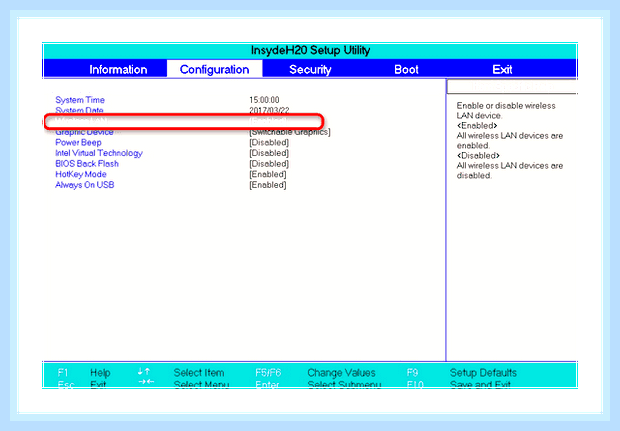Click the <Disabled> help text
The image size is (620, 431).
(478, 155)
